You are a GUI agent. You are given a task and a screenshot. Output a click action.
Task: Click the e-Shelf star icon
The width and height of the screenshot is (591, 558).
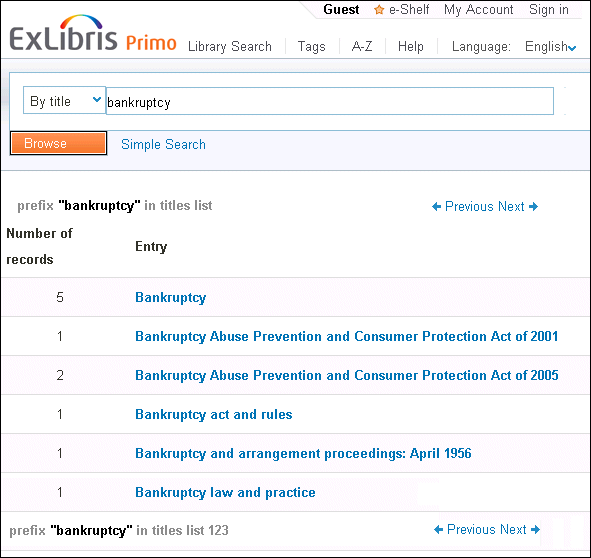click(x=379, y=9)
